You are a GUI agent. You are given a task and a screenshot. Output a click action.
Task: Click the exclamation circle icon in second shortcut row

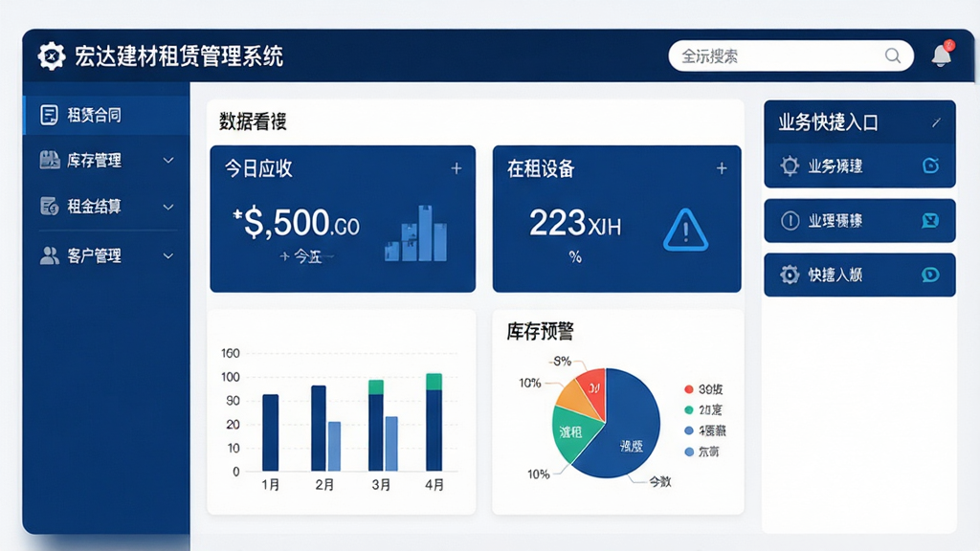tap(790, 221)
